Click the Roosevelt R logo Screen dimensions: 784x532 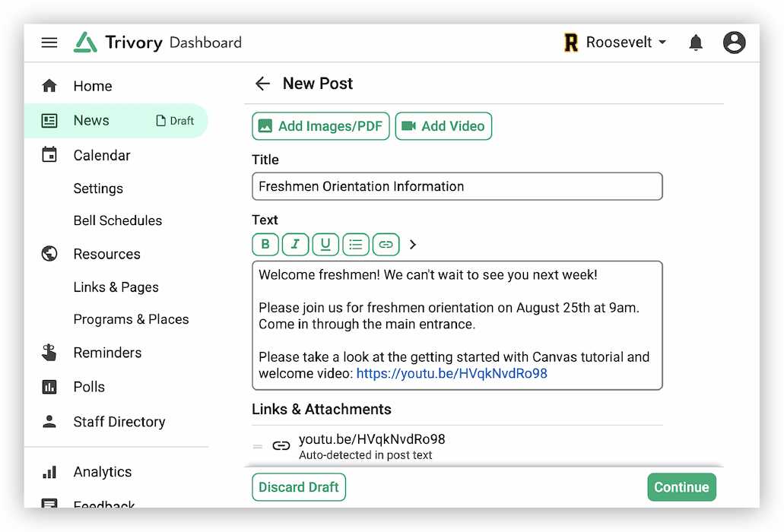point(571,43)
